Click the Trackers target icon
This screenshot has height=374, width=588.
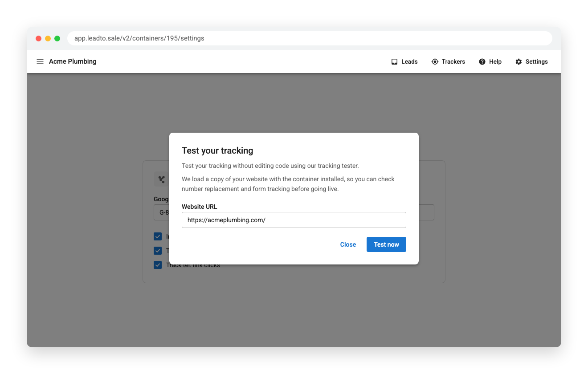pos(435,61)
